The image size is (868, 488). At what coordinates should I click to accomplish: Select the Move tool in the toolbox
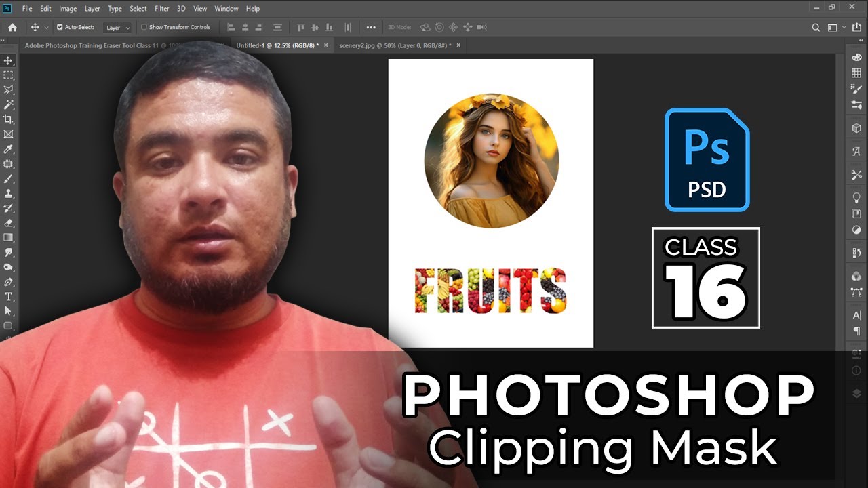[x=9, y=61]
